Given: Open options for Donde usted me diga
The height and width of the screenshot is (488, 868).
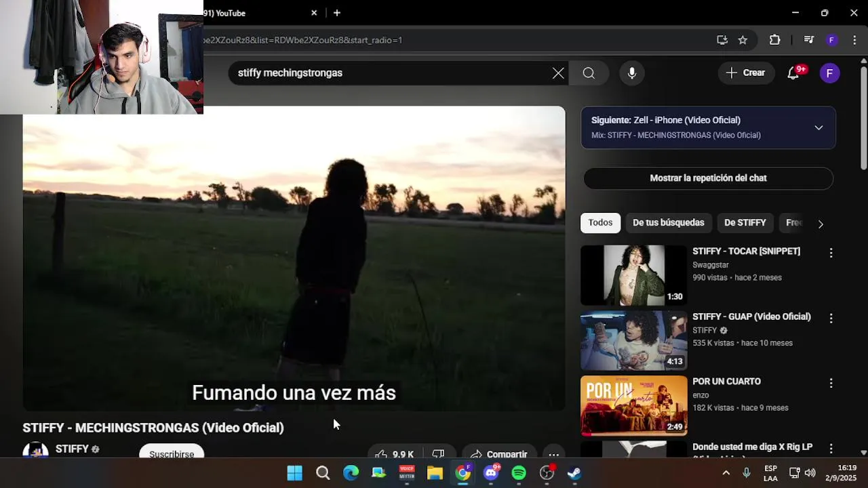Looking at the screenshot, I should click(x=831, y=449).
